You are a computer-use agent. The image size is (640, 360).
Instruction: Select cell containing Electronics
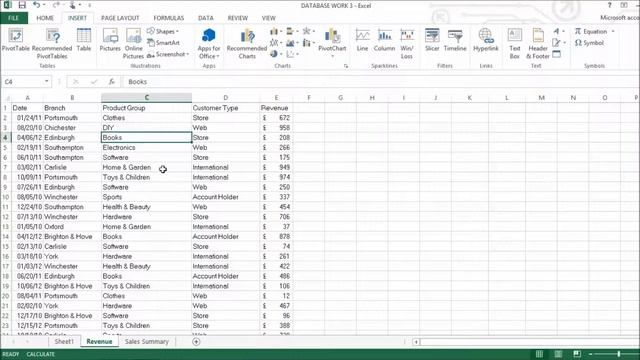pos(147,147)
